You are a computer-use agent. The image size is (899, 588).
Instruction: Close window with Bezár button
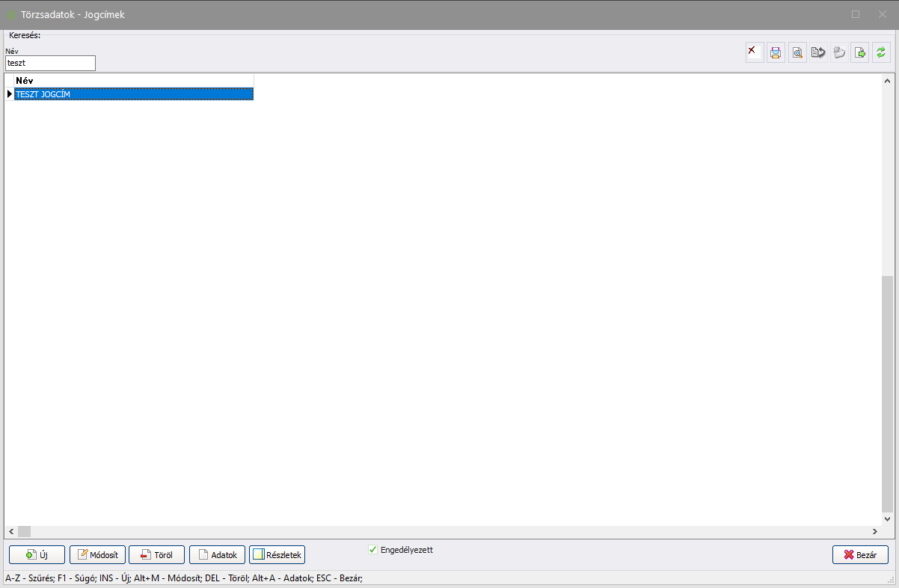860,555
